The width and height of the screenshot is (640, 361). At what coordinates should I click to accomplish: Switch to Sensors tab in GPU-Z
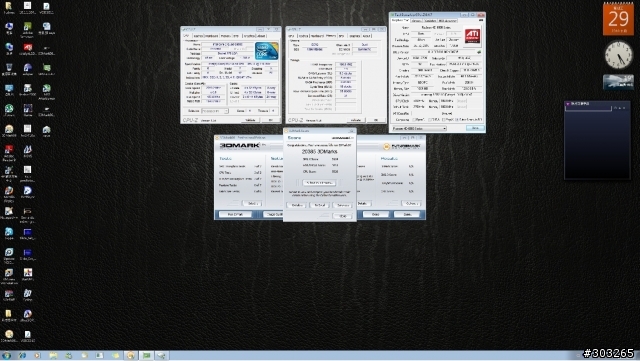(416, 20)
